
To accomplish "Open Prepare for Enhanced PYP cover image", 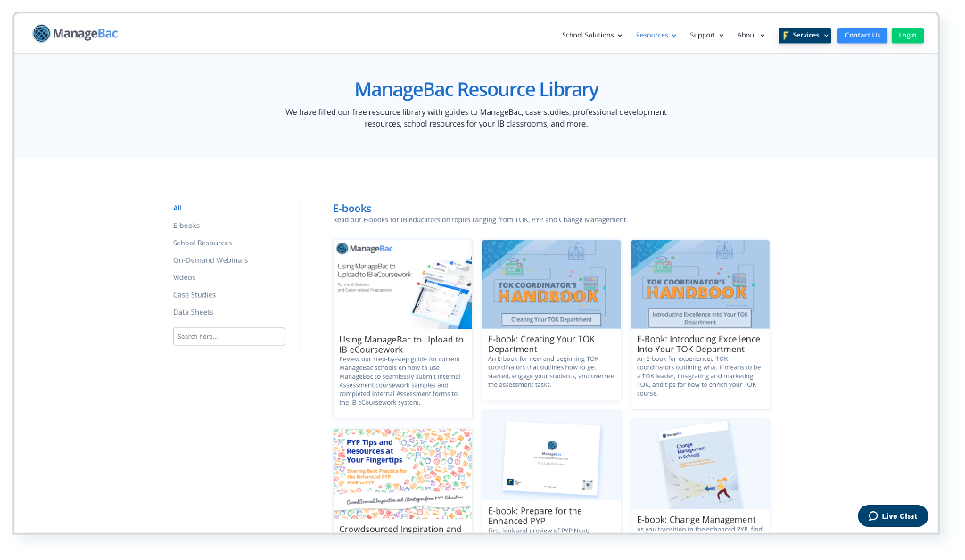I will pyautogui.click(x=551, y=456).
